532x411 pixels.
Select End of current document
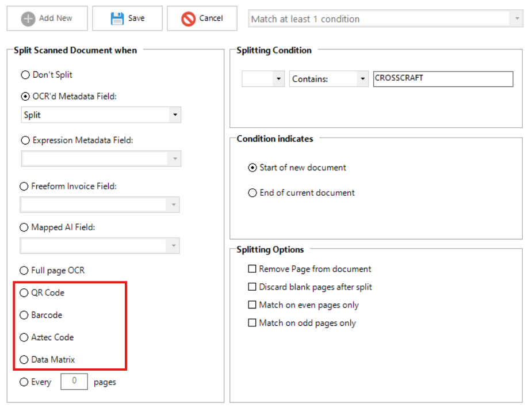click(x=252, y=193)
